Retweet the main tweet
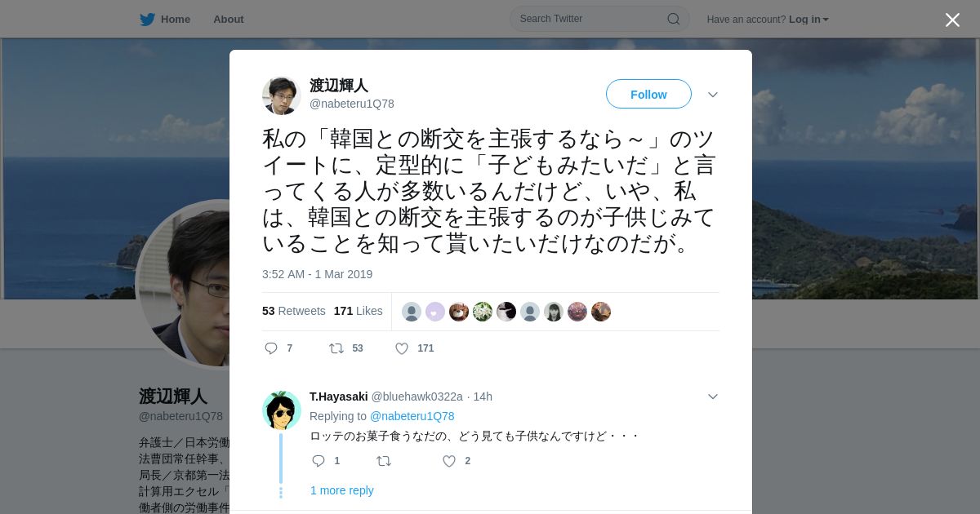The width and height of the screenshot is (980, 514). point(336,348)
